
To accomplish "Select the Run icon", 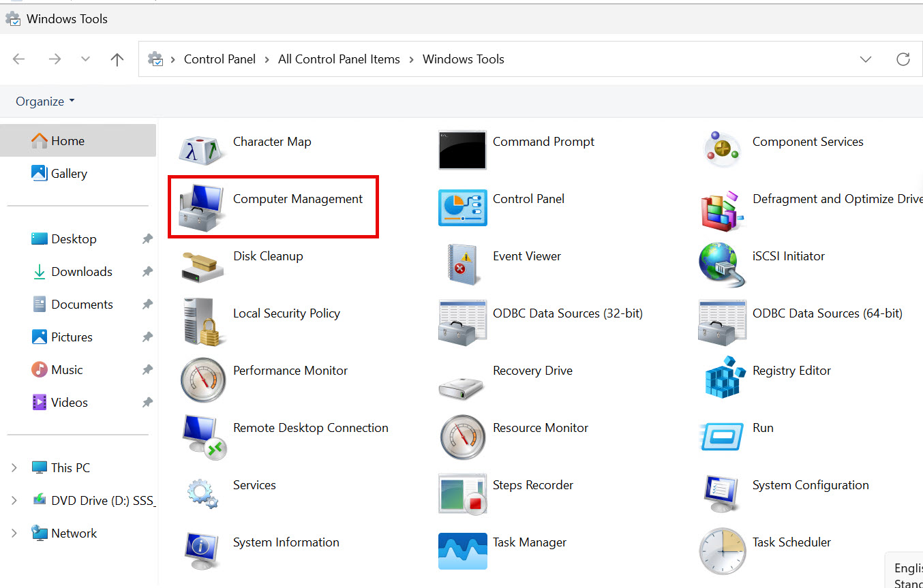I will click(x=722, y=436).
